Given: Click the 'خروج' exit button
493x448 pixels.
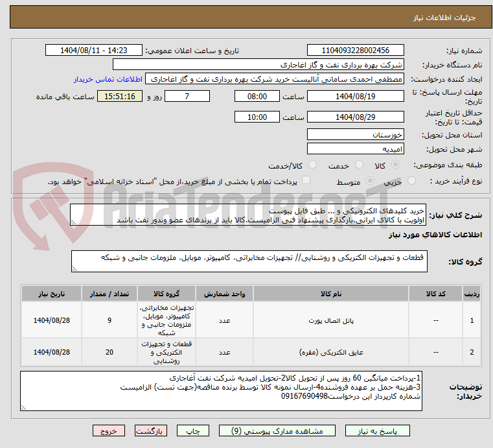Looking at the screenshot, I should pos(108,430).
